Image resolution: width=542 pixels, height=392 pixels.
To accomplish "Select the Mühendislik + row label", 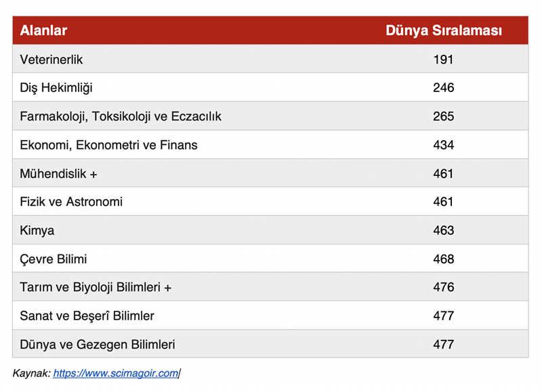I will click(x=59, y=173).
